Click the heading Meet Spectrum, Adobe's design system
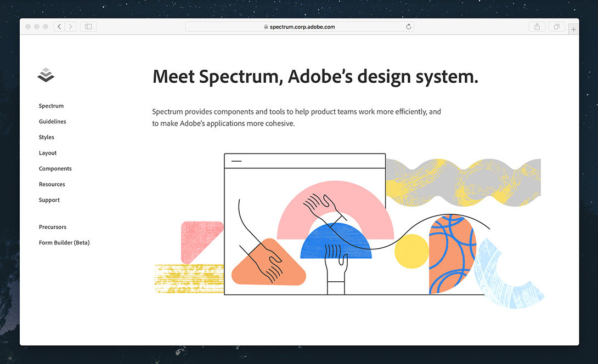 tap(315, 77)
